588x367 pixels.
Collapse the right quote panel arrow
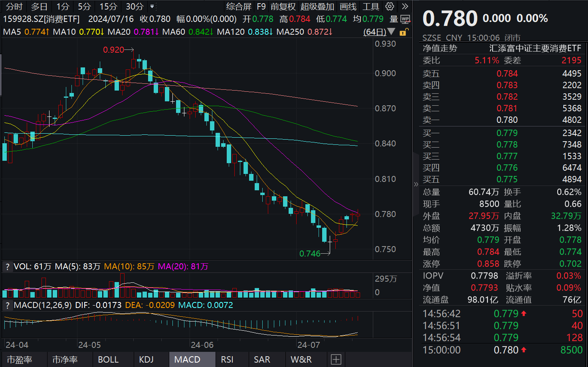click(416, 184)
